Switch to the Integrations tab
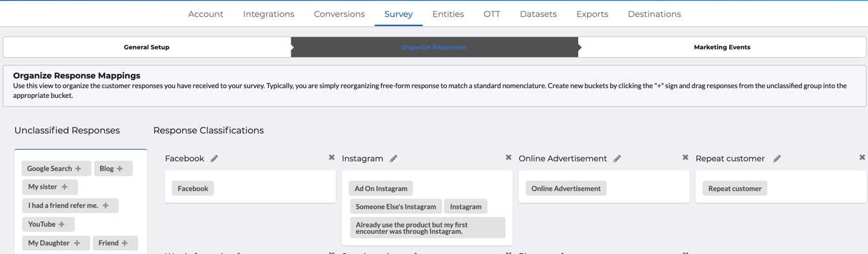The width and height of the screenshot is (868, 254). 268,14
